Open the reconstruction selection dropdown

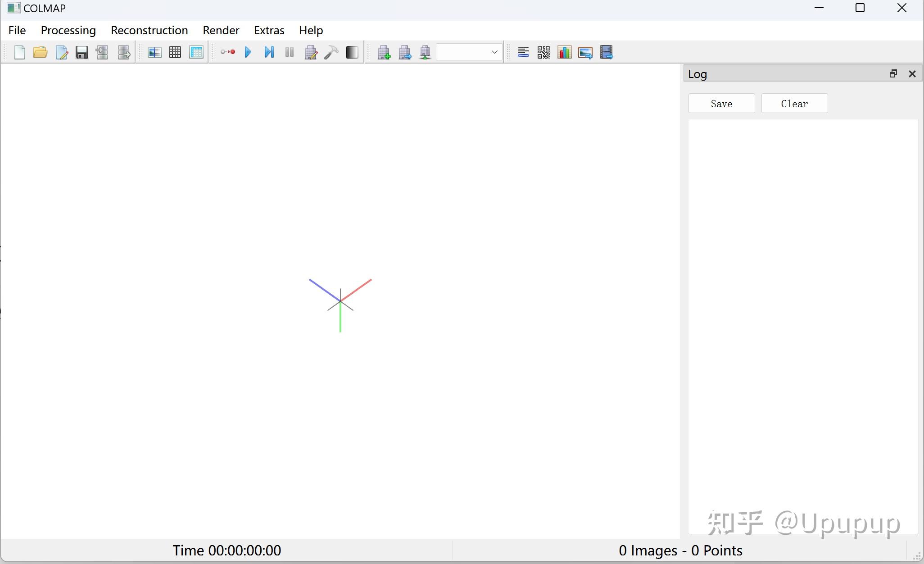[x=494, y=52]
